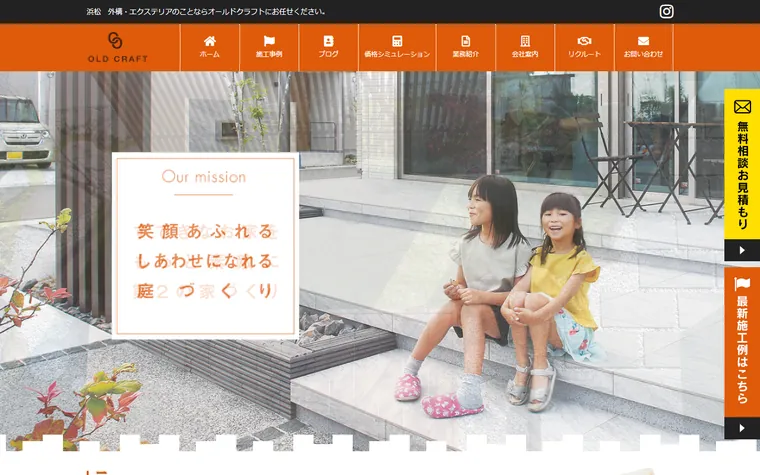Click the document icon for 業務紹介

(465, 41)
